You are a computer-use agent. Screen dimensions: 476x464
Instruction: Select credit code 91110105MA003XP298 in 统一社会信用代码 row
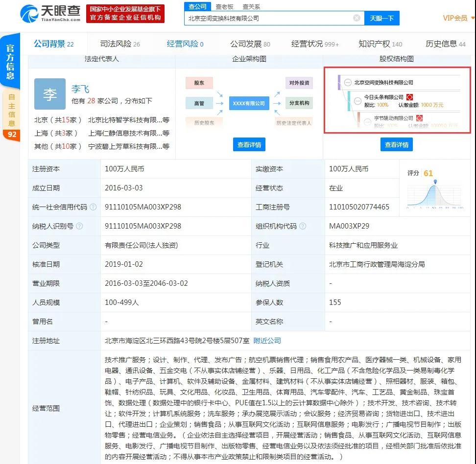(x=143, y=207)
